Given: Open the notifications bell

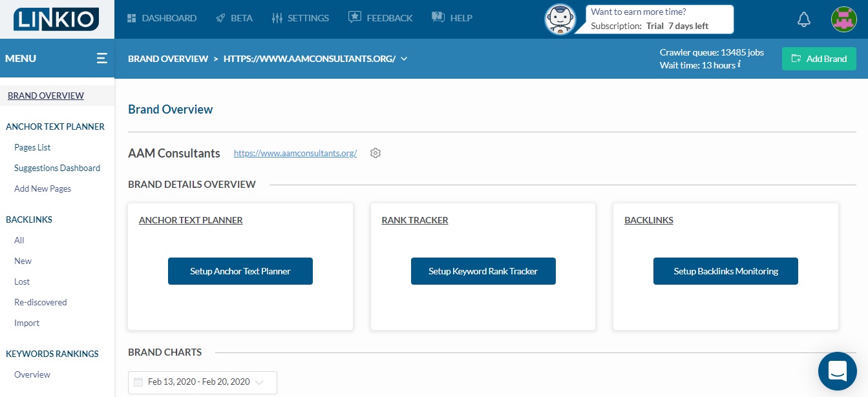Looking at the screenshot, I should 803,19.
